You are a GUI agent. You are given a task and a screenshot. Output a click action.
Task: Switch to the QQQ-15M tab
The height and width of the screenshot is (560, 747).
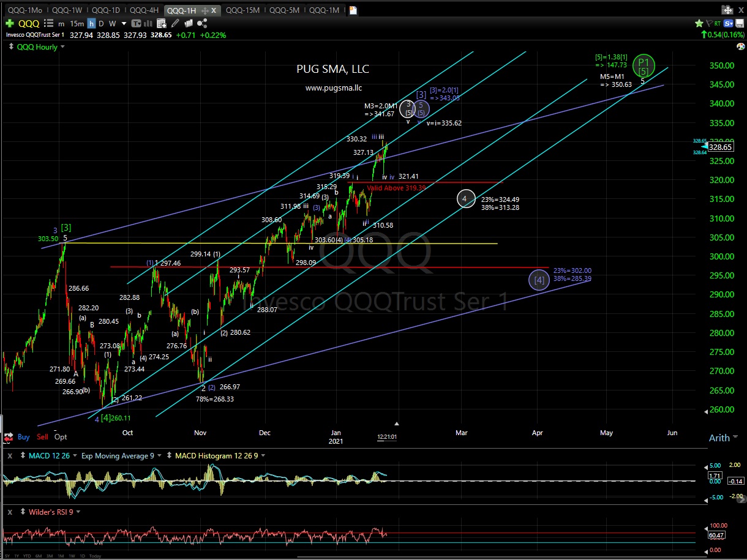[244, 10]
